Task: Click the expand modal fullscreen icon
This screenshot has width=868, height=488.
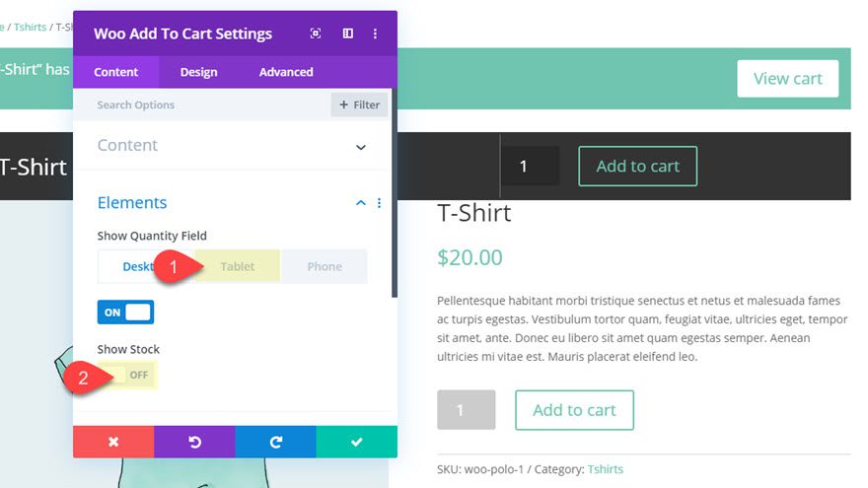Action: click(x=316, y=34)
